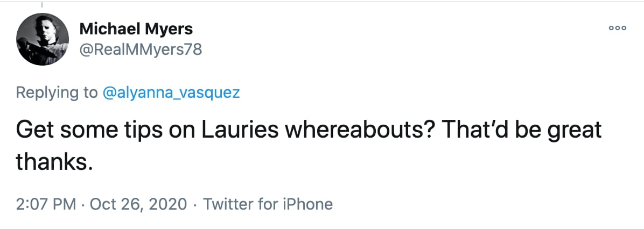644x229 pixels.
Task: Click the dot separator before Twitter for iPhone
Action: click(x=196, y=204)
